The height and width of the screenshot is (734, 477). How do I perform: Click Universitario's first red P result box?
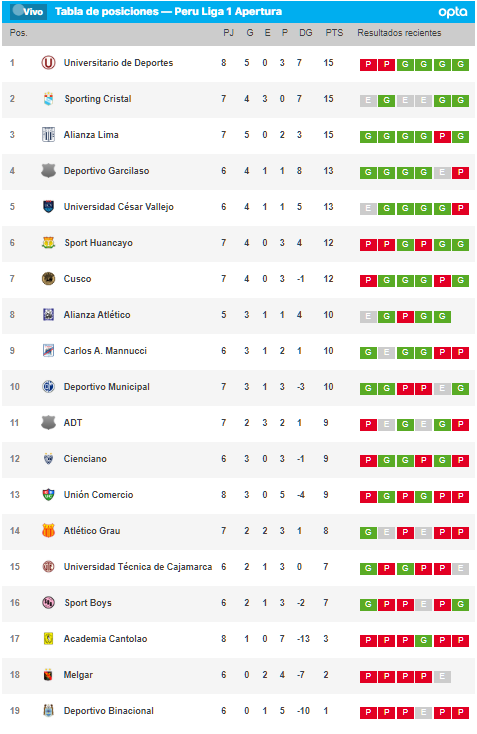[368, 65]
